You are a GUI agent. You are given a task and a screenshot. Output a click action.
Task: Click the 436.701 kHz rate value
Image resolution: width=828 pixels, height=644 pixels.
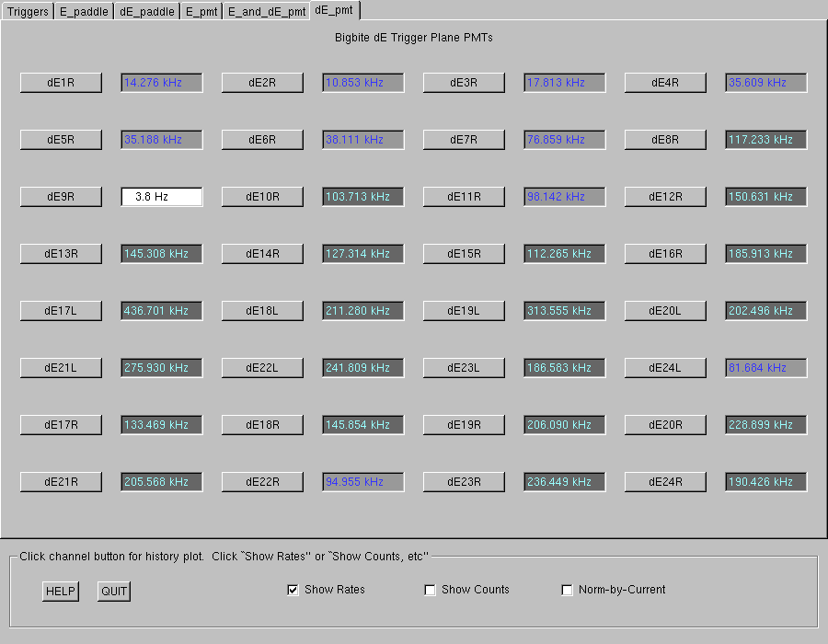[162, 311]
